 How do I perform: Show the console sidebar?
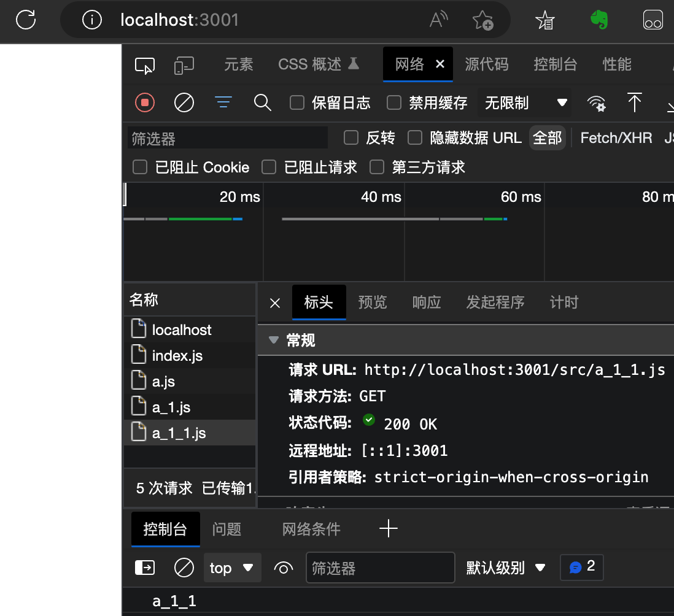[145, 568]
